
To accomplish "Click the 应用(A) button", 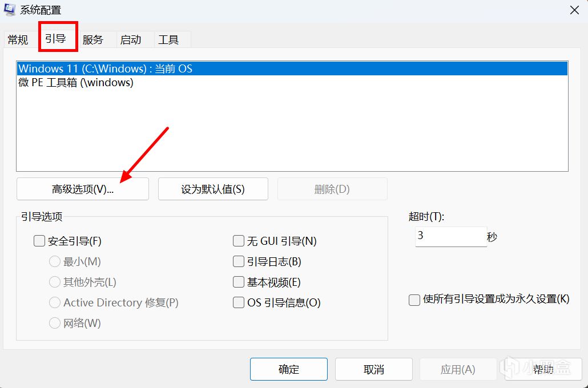I will tap(458, 369).
